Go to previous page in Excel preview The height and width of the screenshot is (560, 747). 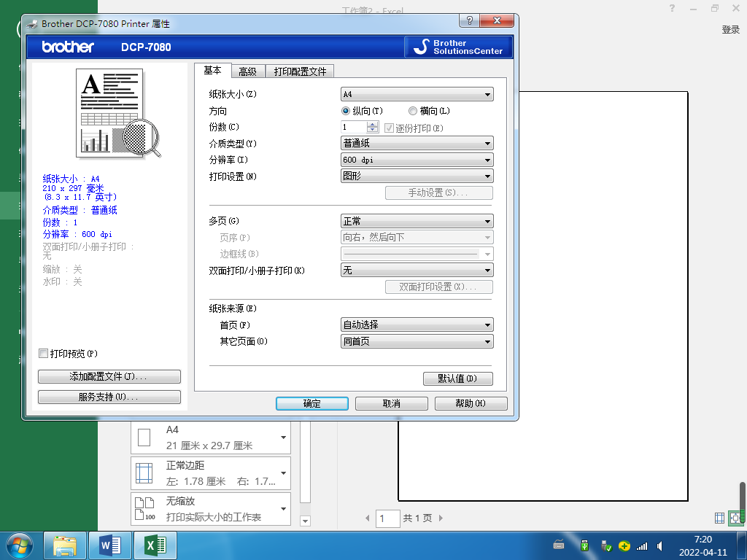368,518
